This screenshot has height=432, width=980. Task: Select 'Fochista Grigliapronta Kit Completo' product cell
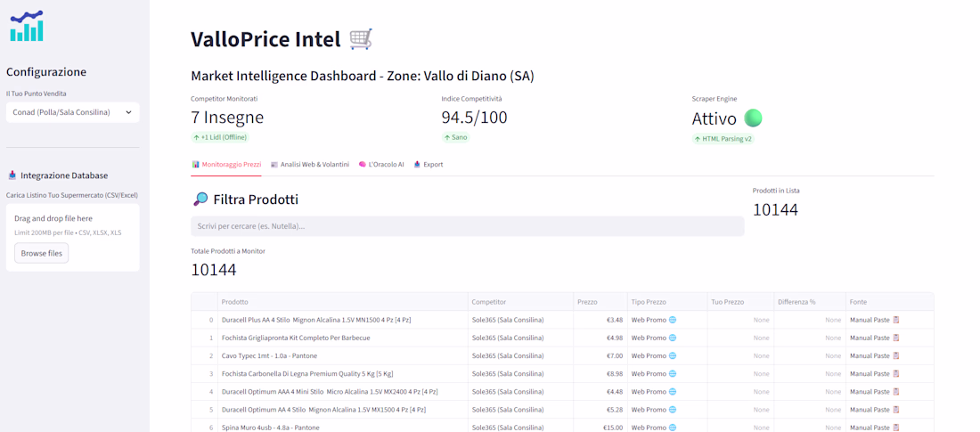point(343,338)
